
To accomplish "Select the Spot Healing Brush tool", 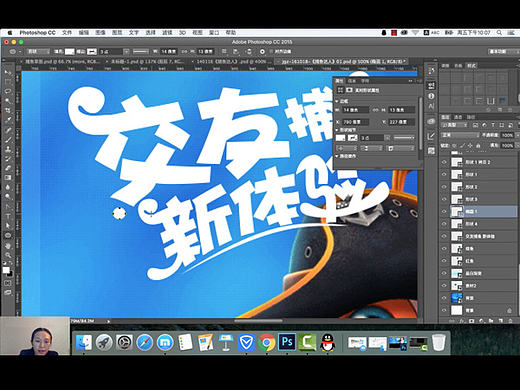I will pos(8,130).
